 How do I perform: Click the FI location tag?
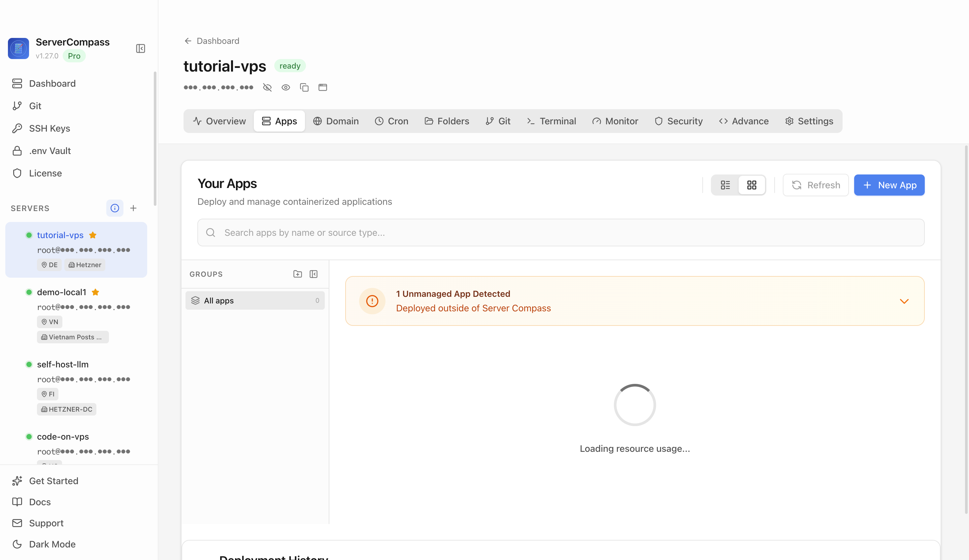(x=48, y=394)
